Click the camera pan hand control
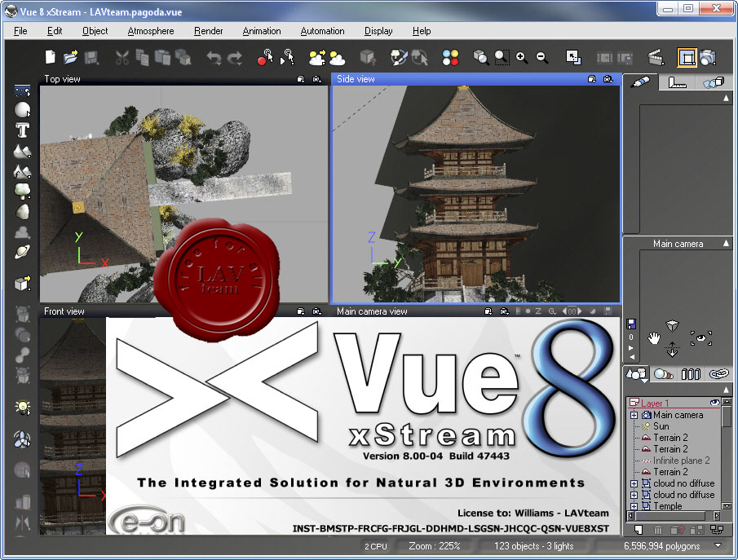The image size is (738, 560). pyautogui.click(x=654, y=338)
